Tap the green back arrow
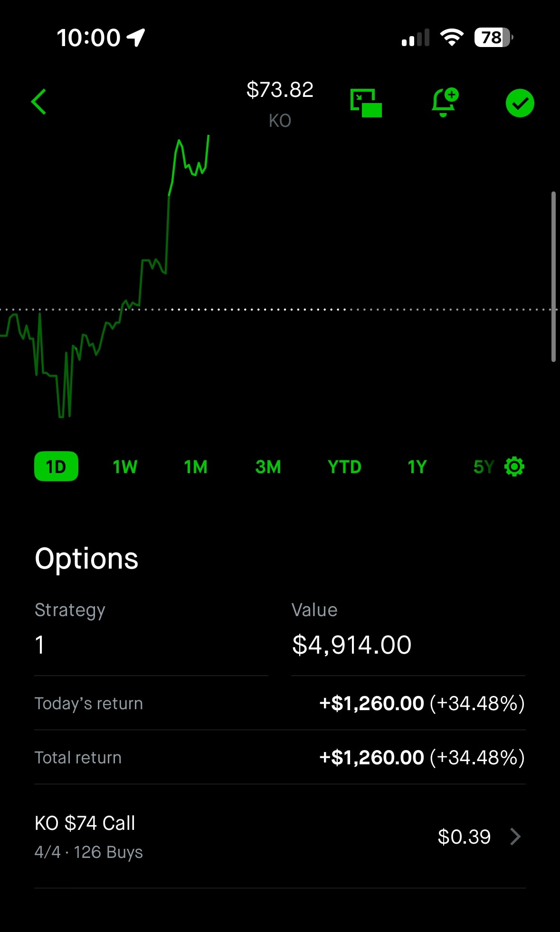Image resolution: width=560 pixels, height=932 pixels. click(39, 102)
